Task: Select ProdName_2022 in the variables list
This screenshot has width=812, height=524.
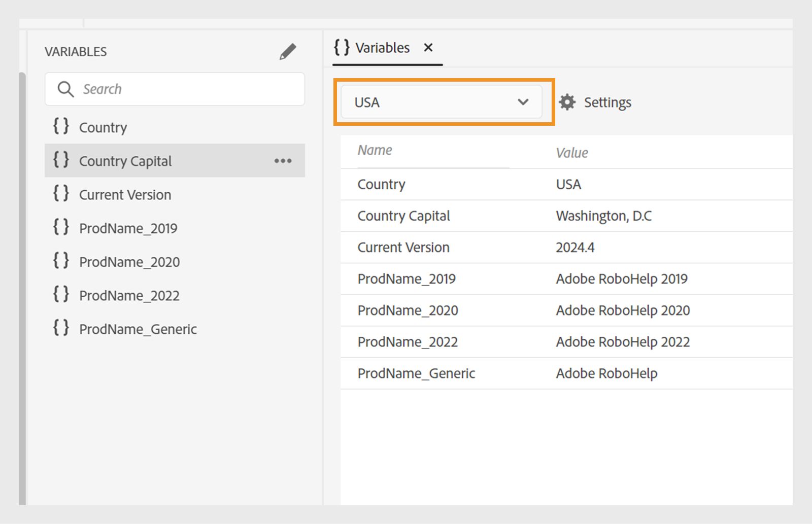Action: tap(175, 295)
